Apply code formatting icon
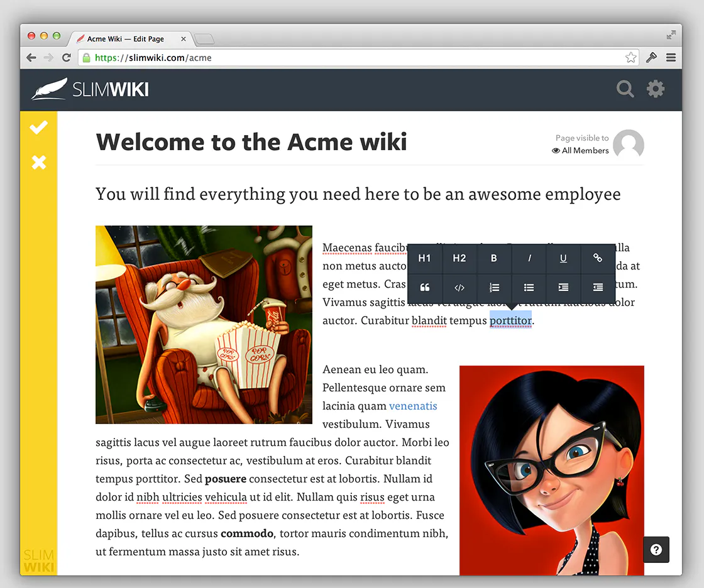Screen dimensions: 704x588 (459, 287)
